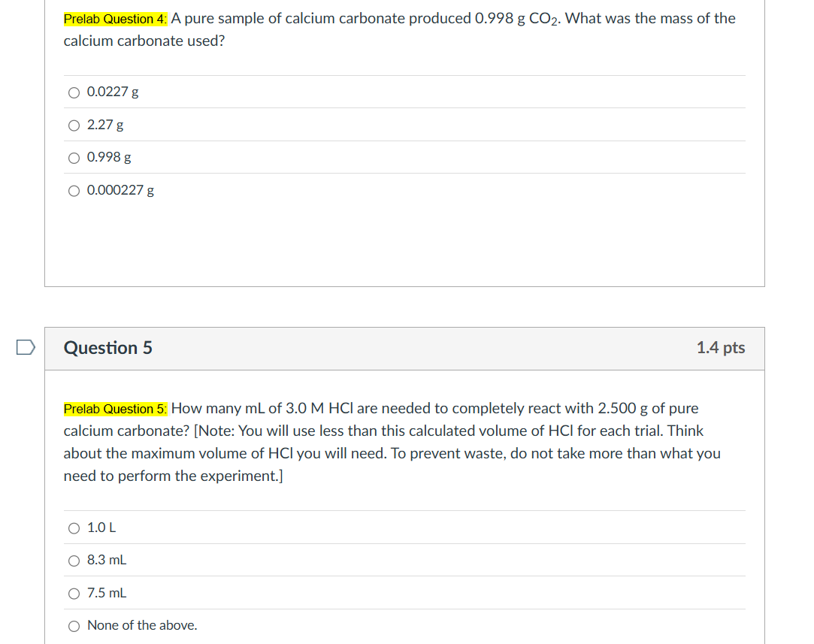Click the Question 5 header

[x=107, y=348]
